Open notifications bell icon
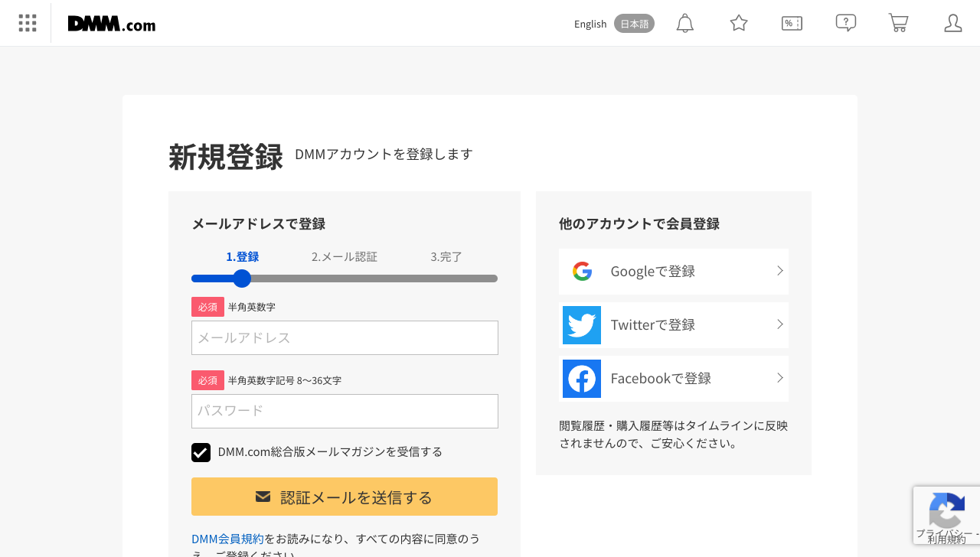The height and width of the screenshot is (557, 980). (x=685, y=23)
